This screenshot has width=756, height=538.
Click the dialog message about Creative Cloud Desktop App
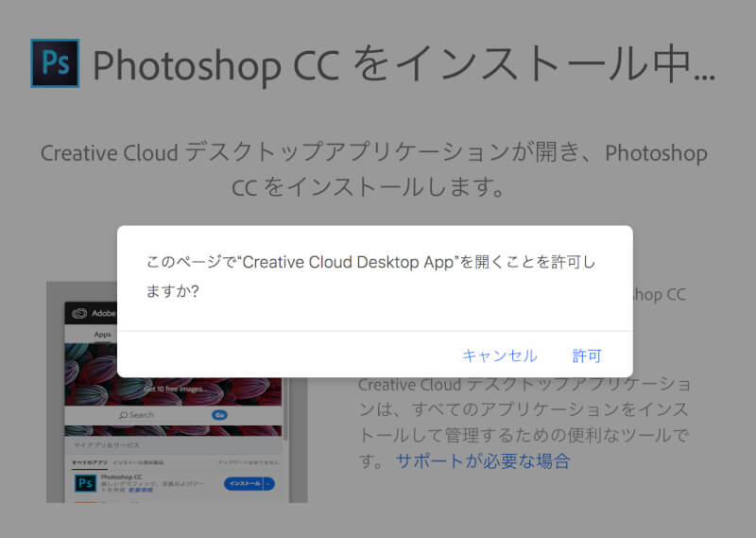pyautogui.click(x=370, y=276)
